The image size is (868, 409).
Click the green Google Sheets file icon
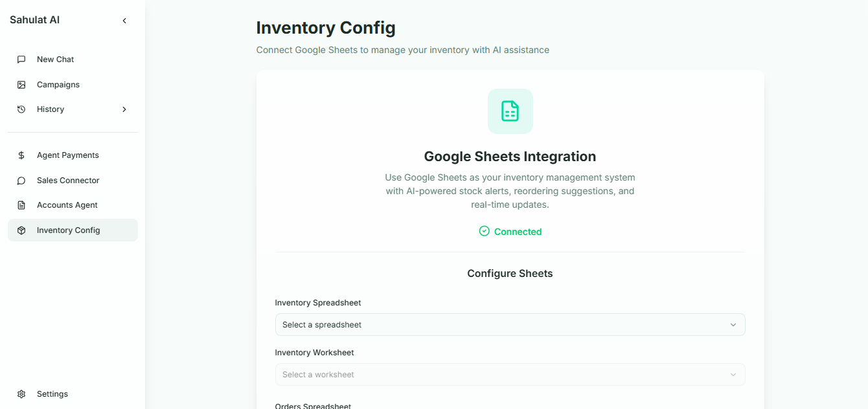click(510, 111)
